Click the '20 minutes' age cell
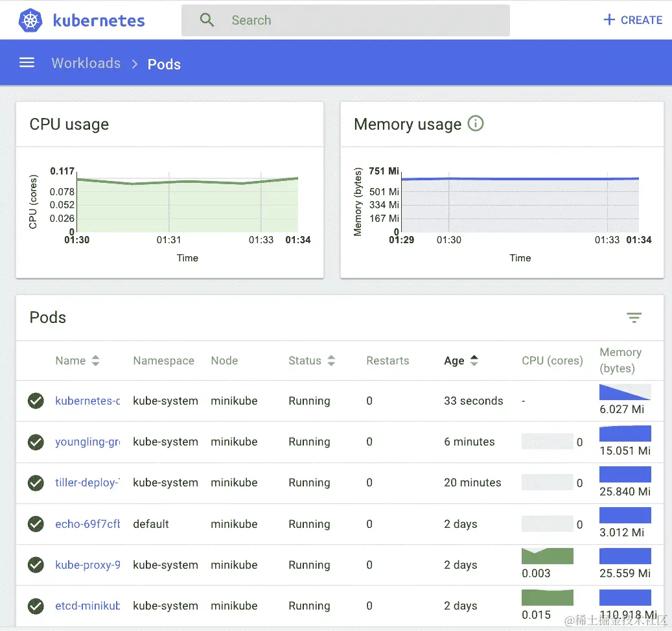This screenshot has height=631, width=672. 472,482
